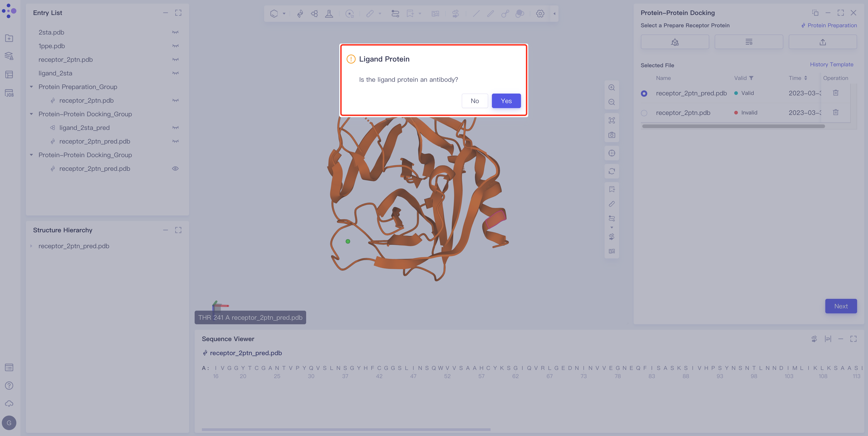Click the 3D structure source button in docking panel
The image size is (868, 436).
(675, 42)
